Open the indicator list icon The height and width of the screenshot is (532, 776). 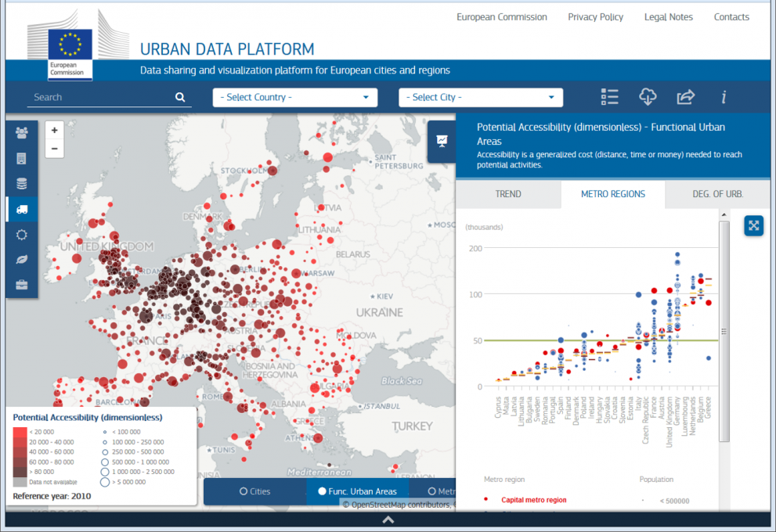coord(609,97)
